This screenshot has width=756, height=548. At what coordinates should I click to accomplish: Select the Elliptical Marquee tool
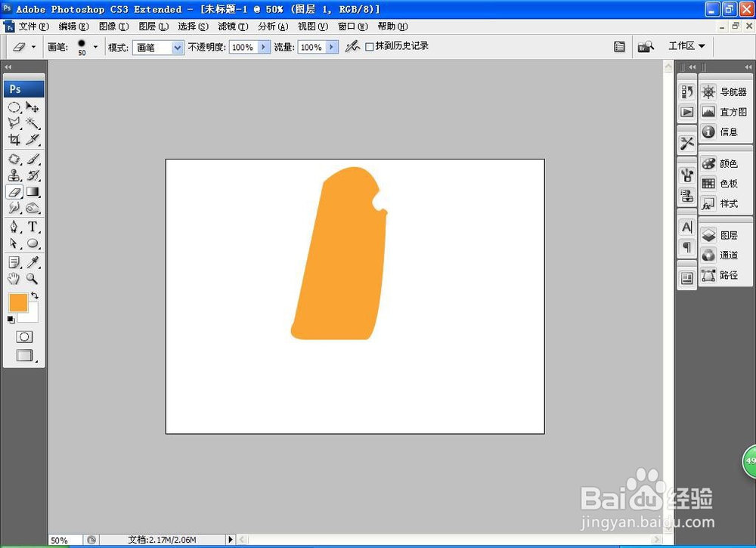[14, 107]
